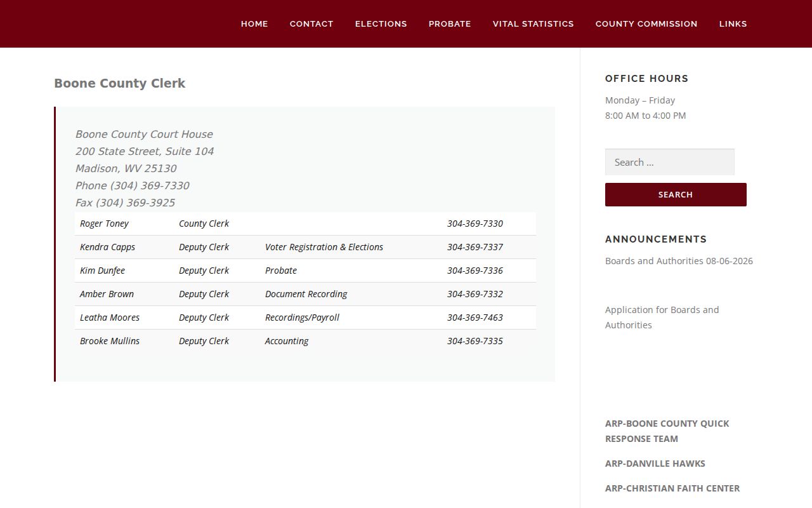Open Boards and Authorities 08-06-2026 announcement

pyautogui.click(x=679, y=261)
